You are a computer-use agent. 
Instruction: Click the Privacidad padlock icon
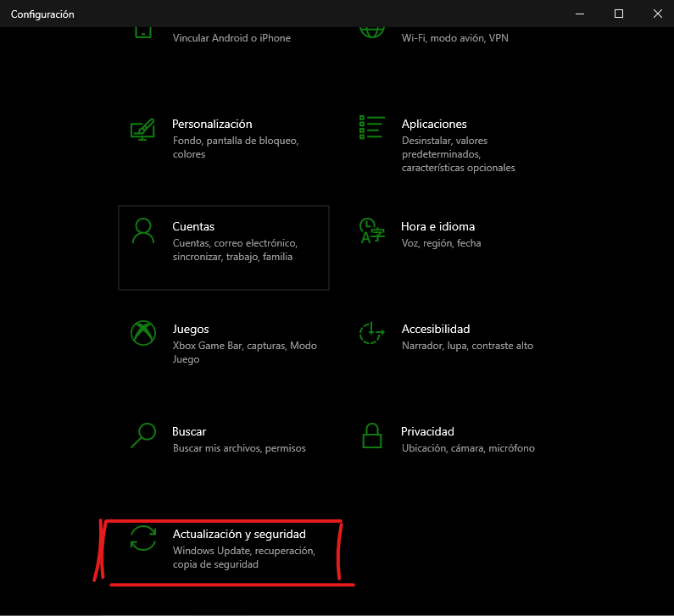tap(371, 436)
